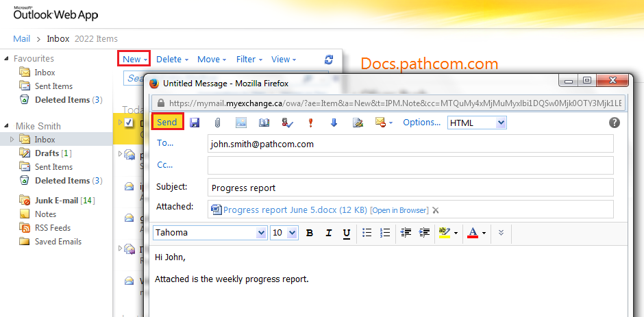Set low importance with blue down arrow

(x=334, y=123)
